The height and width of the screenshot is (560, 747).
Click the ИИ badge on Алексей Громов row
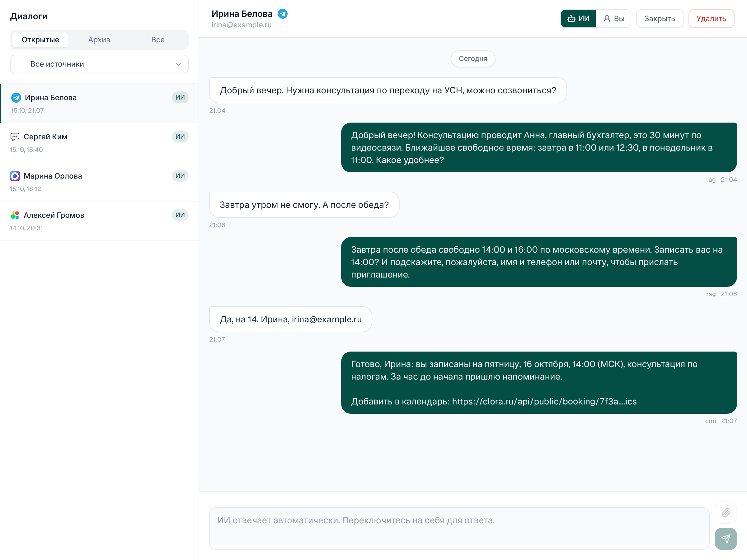click(180, 215)
